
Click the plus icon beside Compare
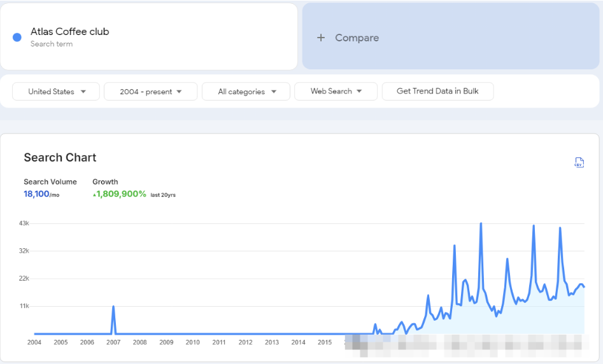tap(321, 38)
